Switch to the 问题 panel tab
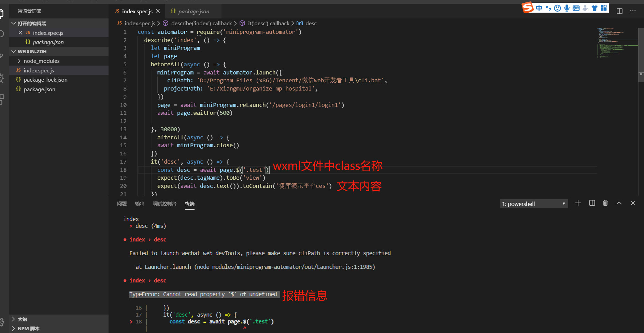 click(x=122, y=204)
